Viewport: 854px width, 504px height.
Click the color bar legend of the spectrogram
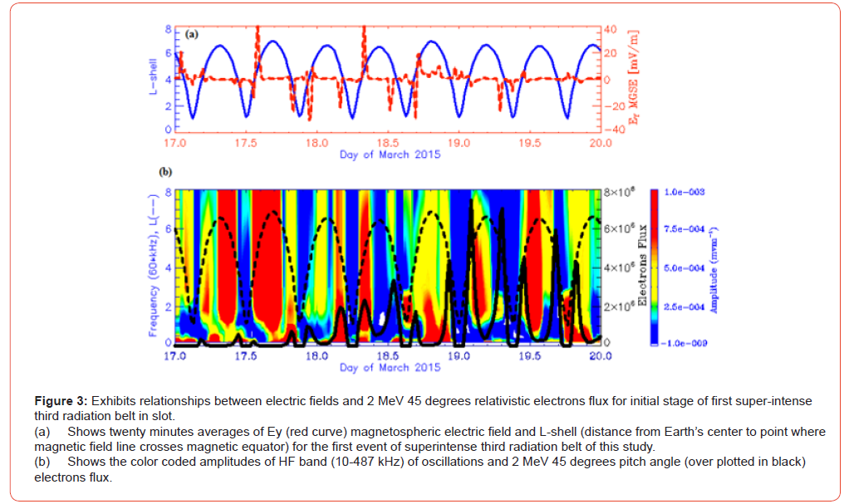click(x=654, y=267)
